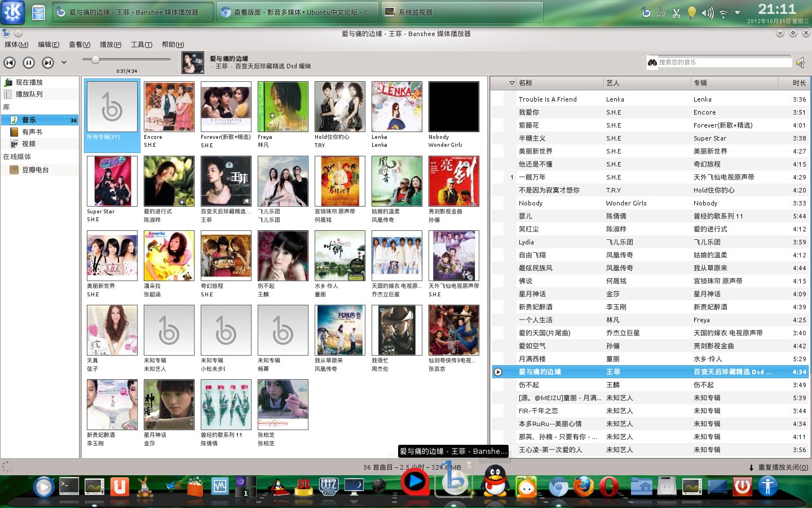The width and height of the screenshot is (812, 508).
Task: Select the 我很忙 周杰伦 album cover
Action: [x=397, y=330]
